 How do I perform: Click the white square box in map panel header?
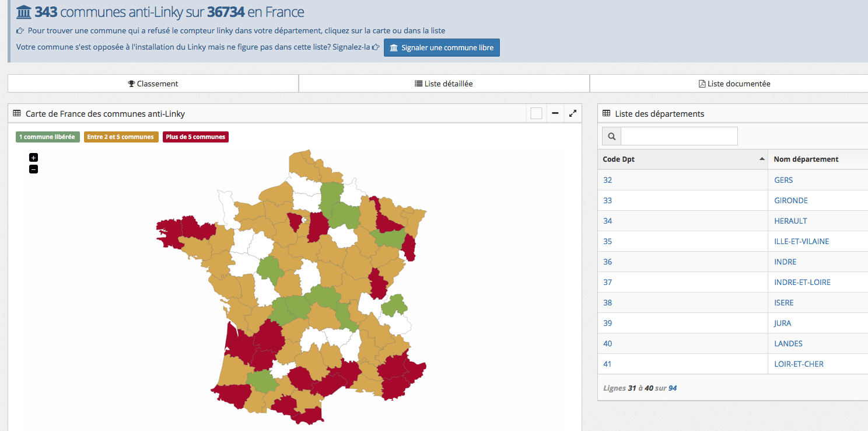(x=537, y=113)
